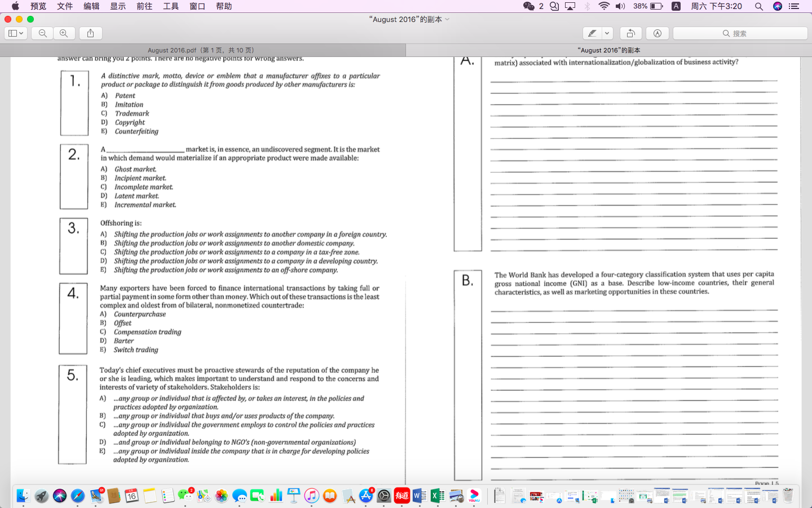Launch Safari from the Dock
The width and height of the screenshot is (812, 508).
pos(78,496)
